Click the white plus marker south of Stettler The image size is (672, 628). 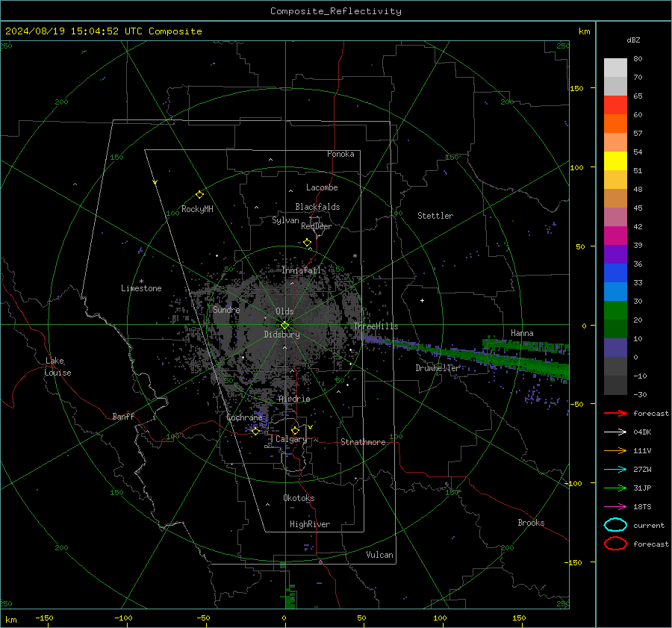422,300
